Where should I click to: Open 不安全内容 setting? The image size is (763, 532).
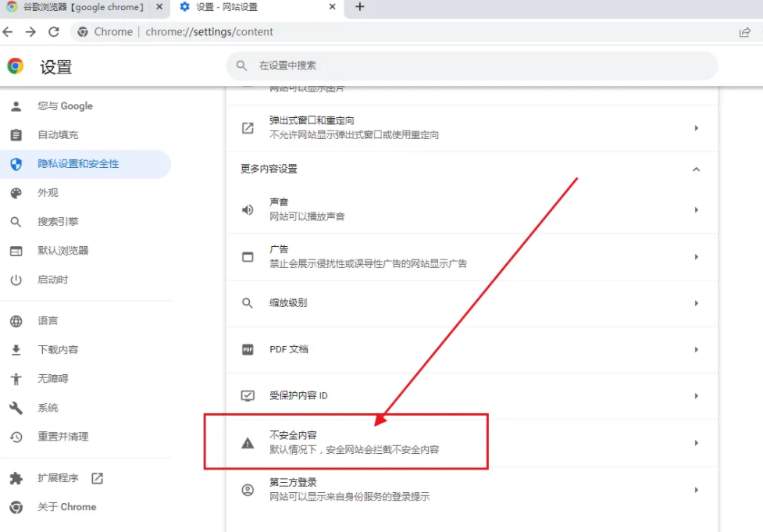[472, 443]
